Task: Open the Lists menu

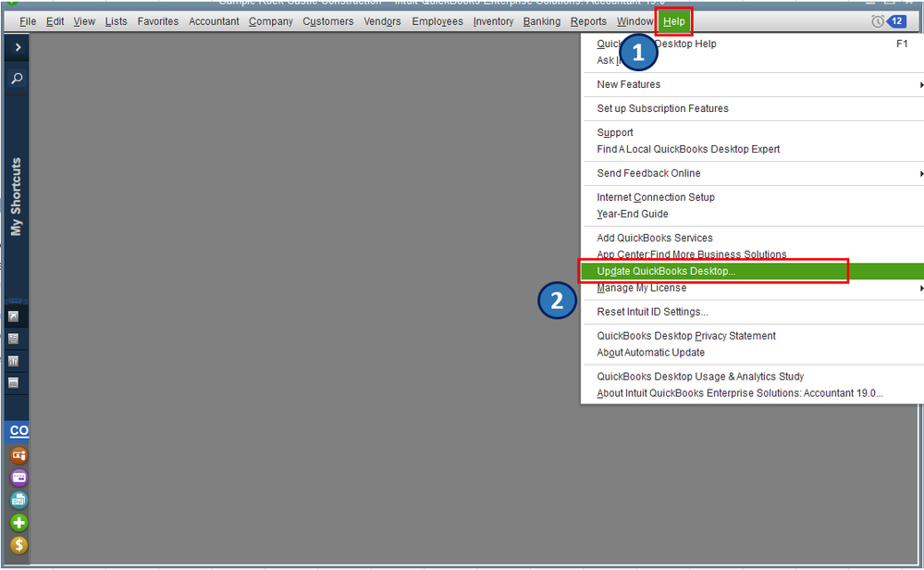Action: 117,21
